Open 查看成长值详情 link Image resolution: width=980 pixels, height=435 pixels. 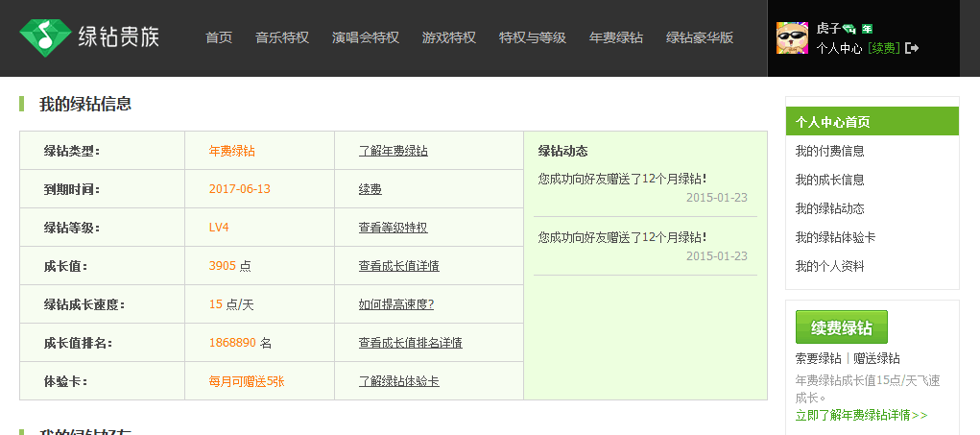(398, 266)
